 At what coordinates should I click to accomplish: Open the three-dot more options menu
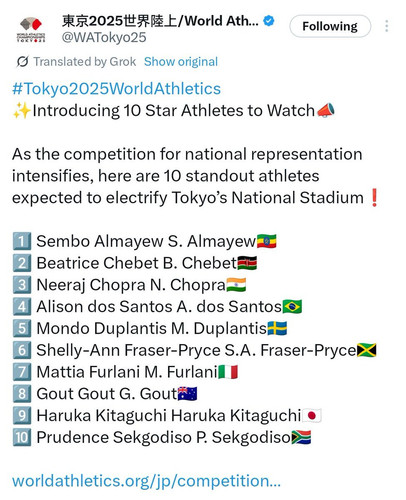tap(386, 26)
